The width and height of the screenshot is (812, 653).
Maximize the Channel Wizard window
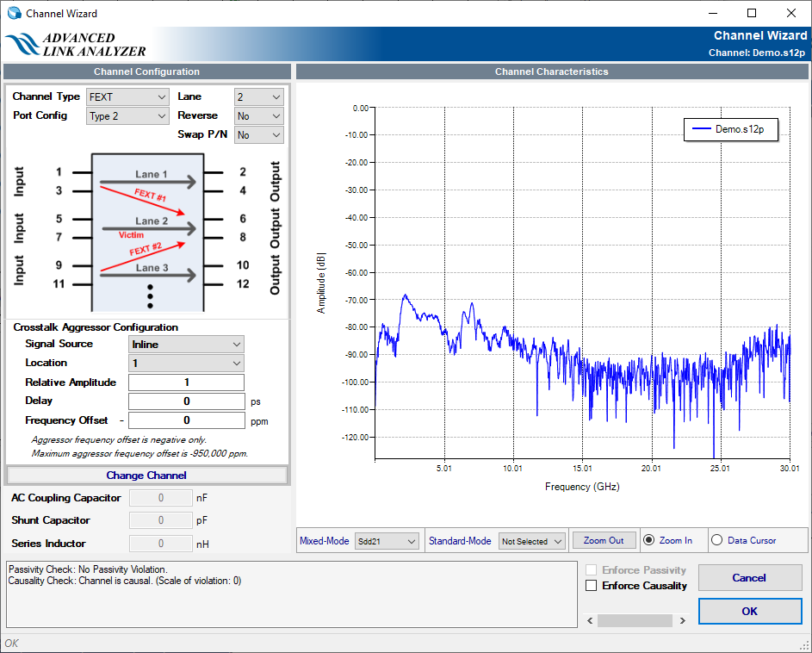[751, 13]
